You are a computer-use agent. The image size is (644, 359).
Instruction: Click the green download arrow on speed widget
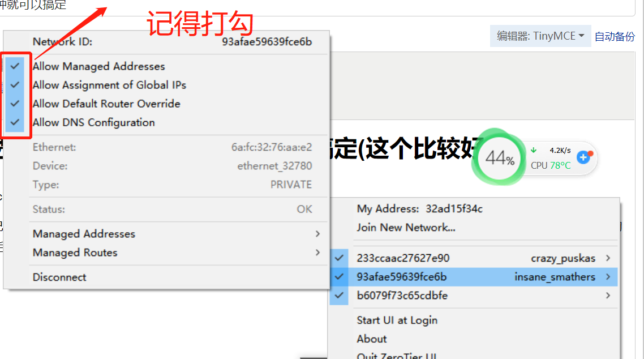(x=534, y=150)
